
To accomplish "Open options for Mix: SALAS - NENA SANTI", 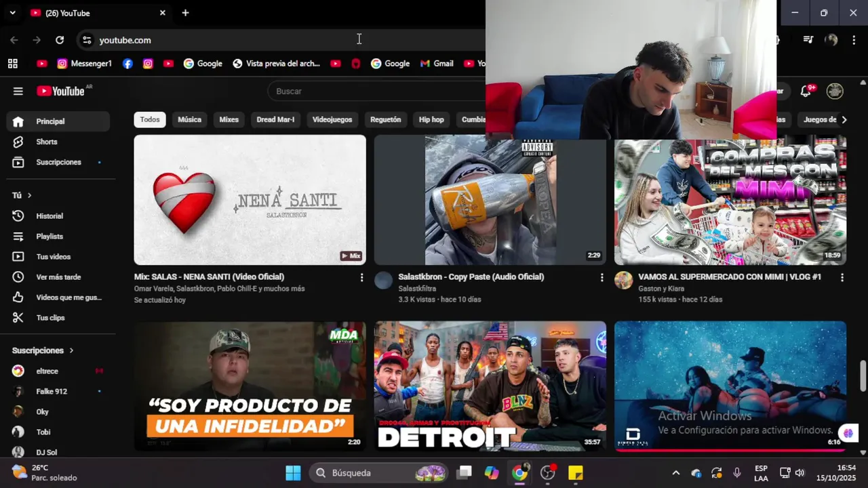I will click(361, 277).
